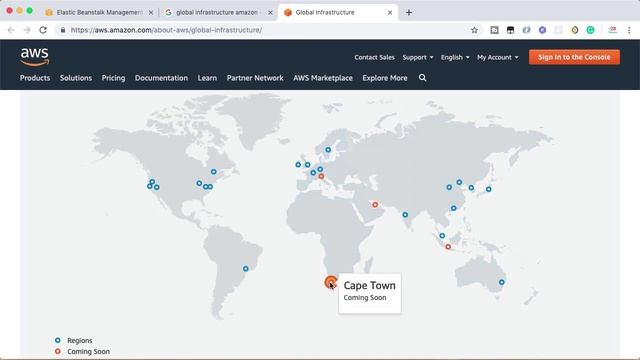Open the Documentation menu item
This screenshot has width=640, height=360.
[x=161, y=78]
